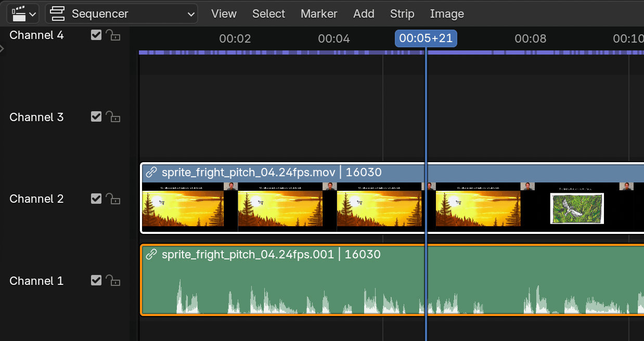Open the editor type selector with the clapperboard icon
Screen dimensions: 644x341
pyautogui.click(x=22, y=14)
